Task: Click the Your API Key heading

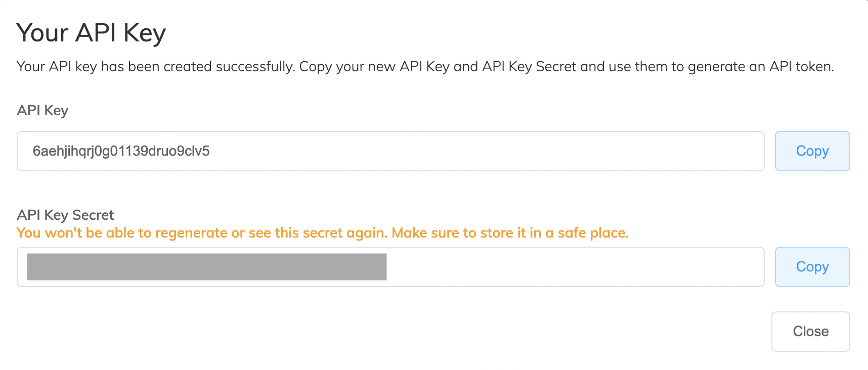Action: (91, 32)
